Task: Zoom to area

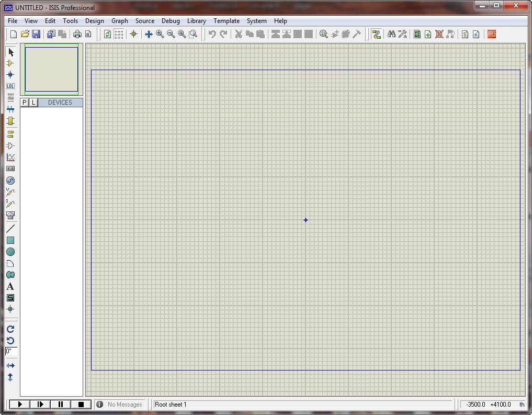Action: coord(194,34)
